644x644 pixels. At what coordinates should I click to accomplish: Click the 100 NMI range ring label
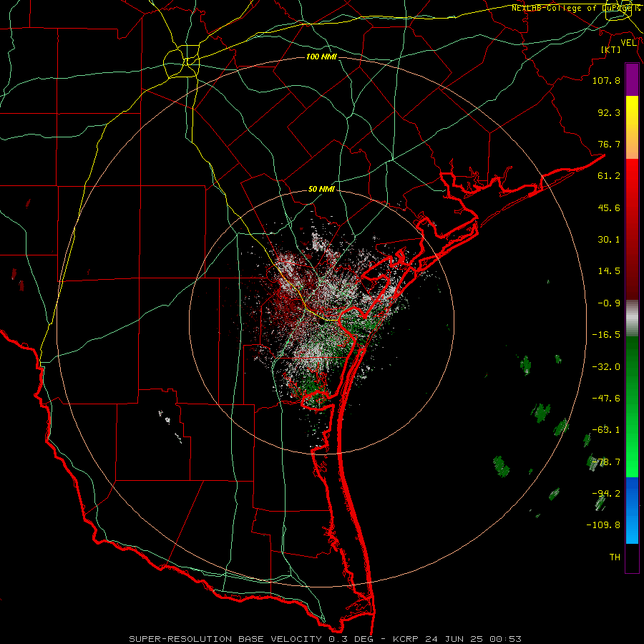coord(321,57)
